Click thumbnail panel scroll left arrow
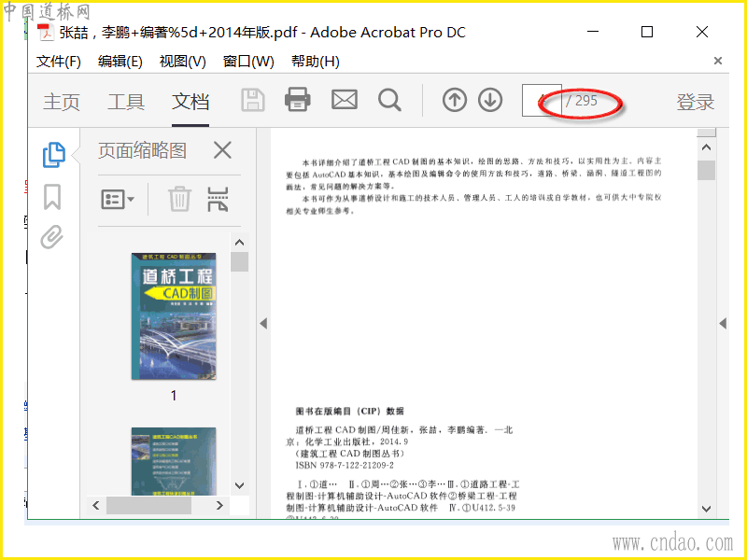The image size is (747, 560). (96, 505)
